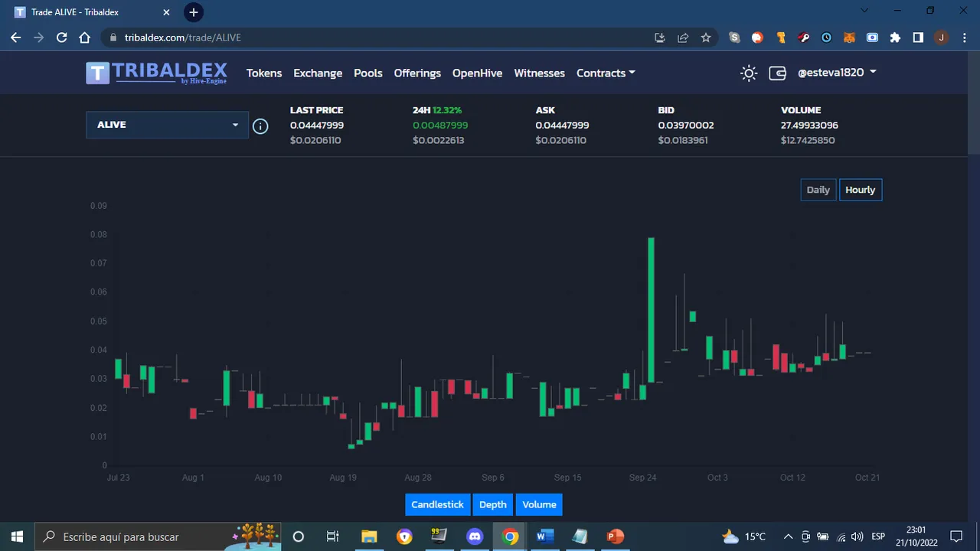
Task: Open the Exchange page
Action: 318,73
